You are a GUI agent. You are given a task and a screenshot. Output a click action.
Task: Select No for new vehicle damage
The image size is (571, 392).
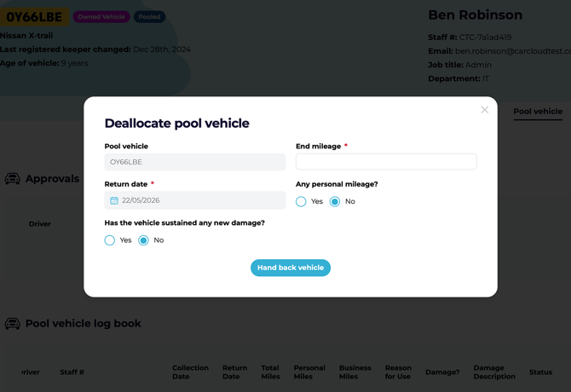coord(143,240)
